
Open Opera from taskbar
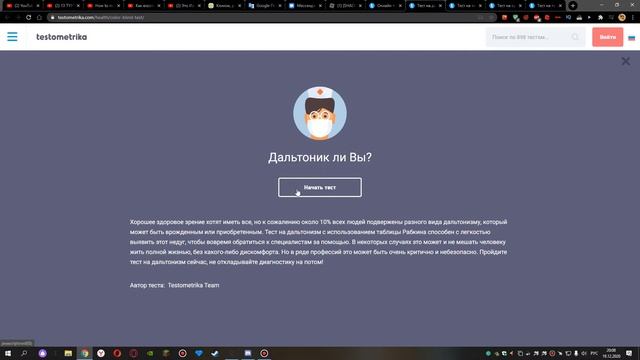click(x=117, y=353)
